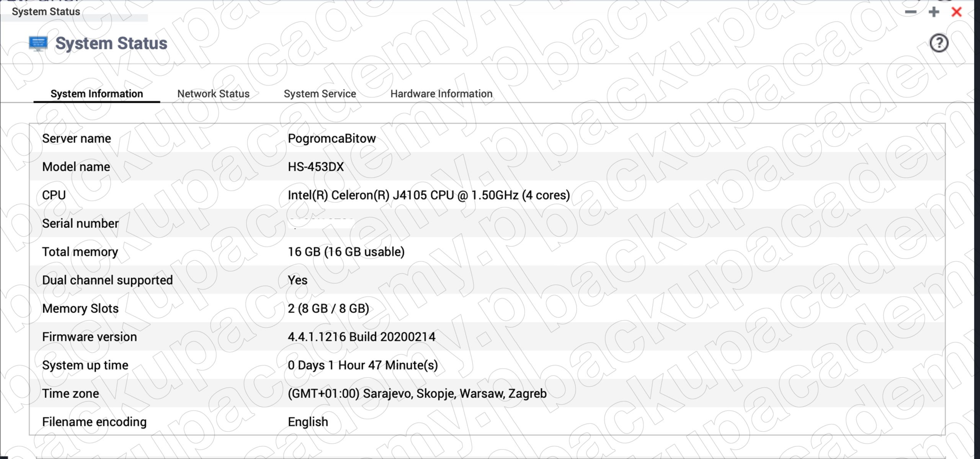Select the GMT+01:00 time zone value
This screenshot has width=980, height=459.
tap(417, 393)
